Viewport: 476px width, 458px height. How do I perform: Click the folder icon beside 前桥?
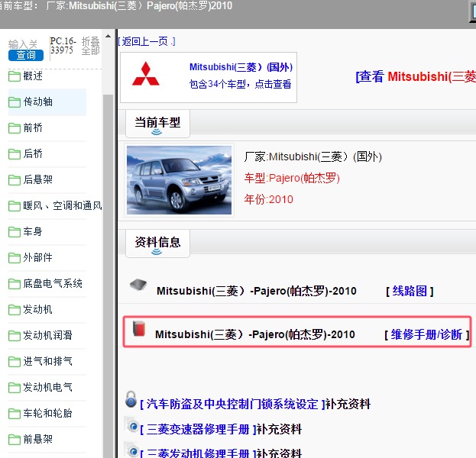coord(15,128)
